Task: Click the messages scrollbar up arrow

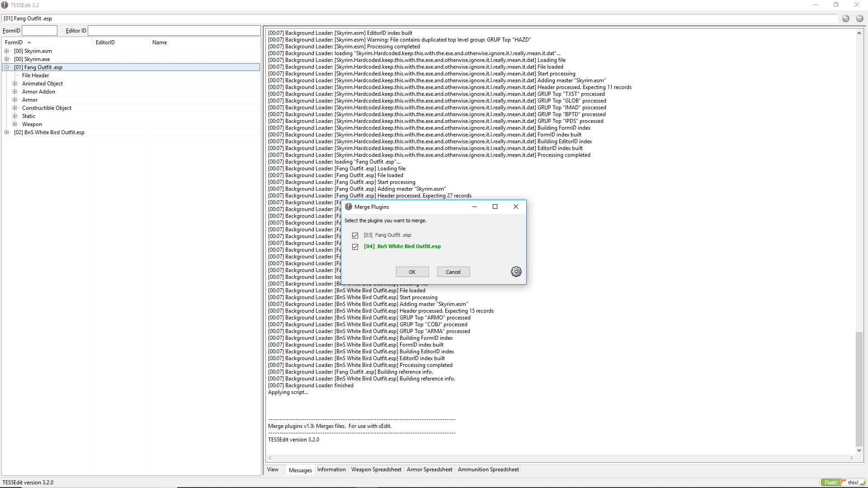Action: tap(859, 33)
